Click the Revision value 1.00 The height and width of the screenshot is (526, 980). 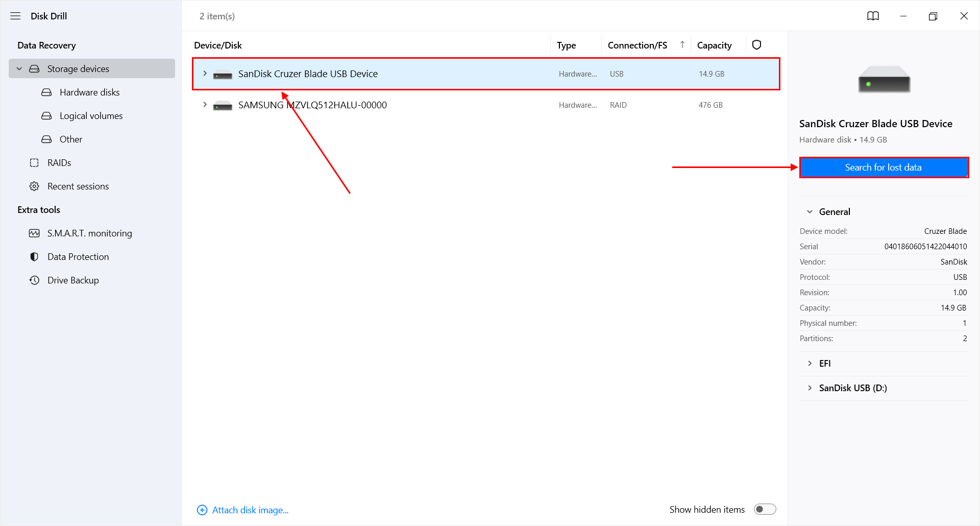point(960,293)
